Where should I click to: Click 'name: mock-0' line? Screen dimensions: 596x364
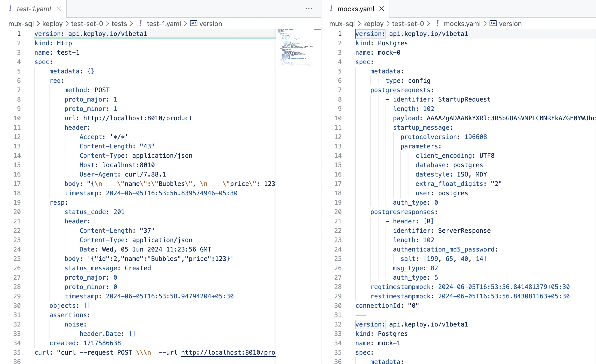378,53
